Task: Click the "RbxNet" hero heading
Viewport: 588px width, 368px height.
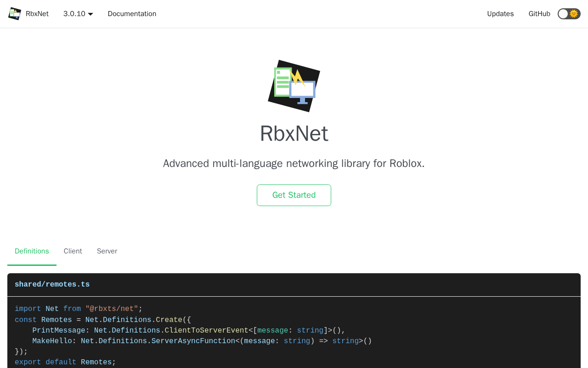Action: [x=294, y=133]
